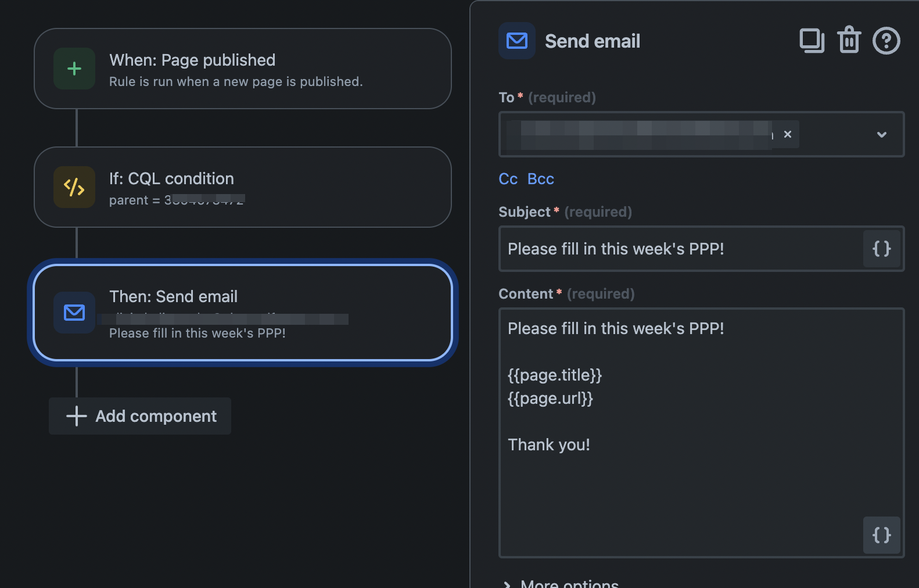Viewport: 919px width, 588px height.
Task: Click the {{page.url}} smart value text
Action: [550, 399]
